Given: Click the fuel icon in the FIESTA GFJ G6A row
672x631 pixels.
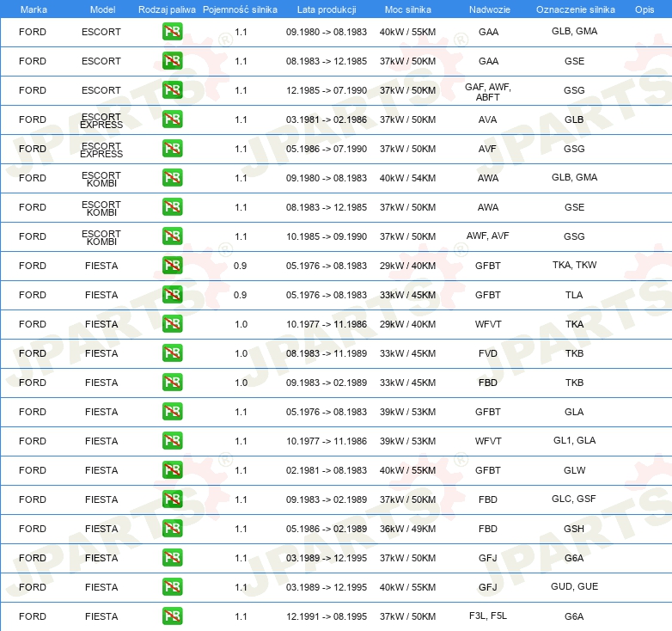Looking at the screenshot, I should point(172,557).
